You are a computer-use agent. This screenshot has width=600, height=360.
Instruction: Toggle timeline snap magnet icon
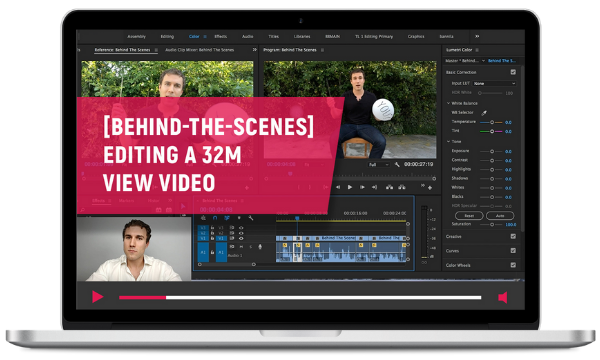[215, 218]
